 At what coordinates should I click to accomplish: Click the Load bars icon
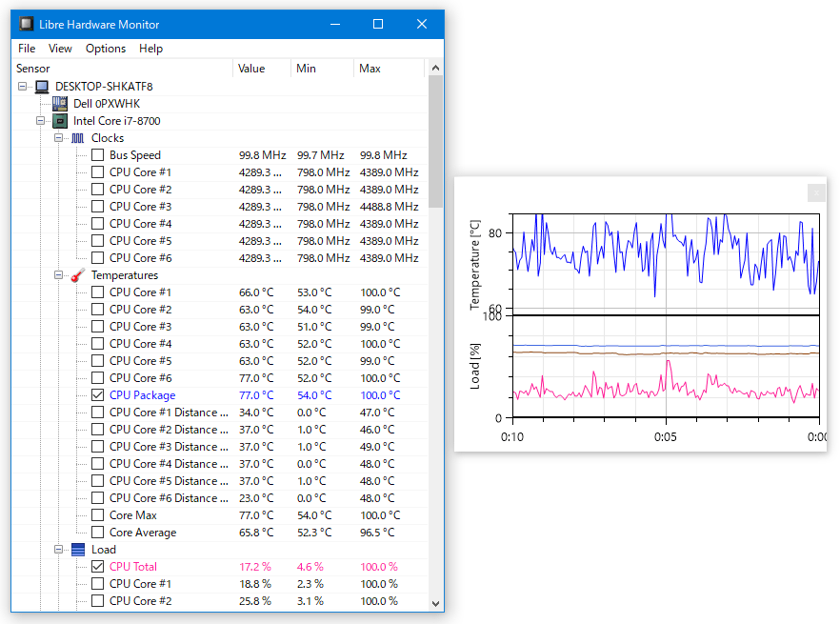[x=78, y=550]
